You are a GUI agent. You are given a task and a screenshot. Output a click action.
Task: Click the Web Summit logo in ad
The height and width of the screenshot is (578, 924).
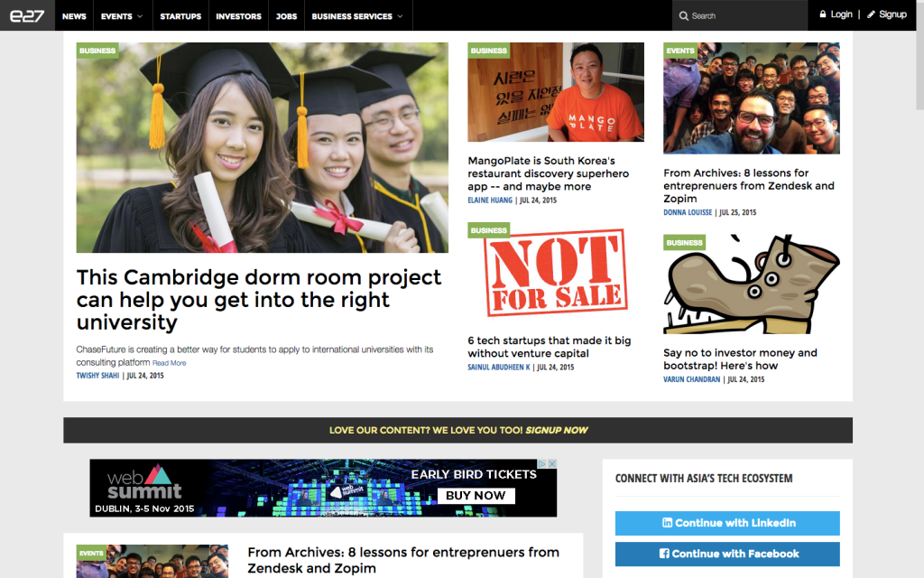144,482
